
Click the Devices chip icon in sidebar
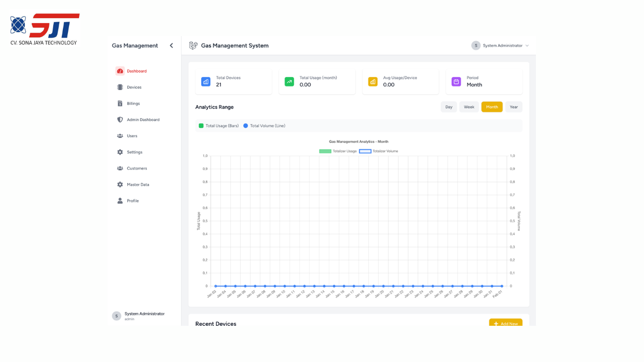point(120,87)
